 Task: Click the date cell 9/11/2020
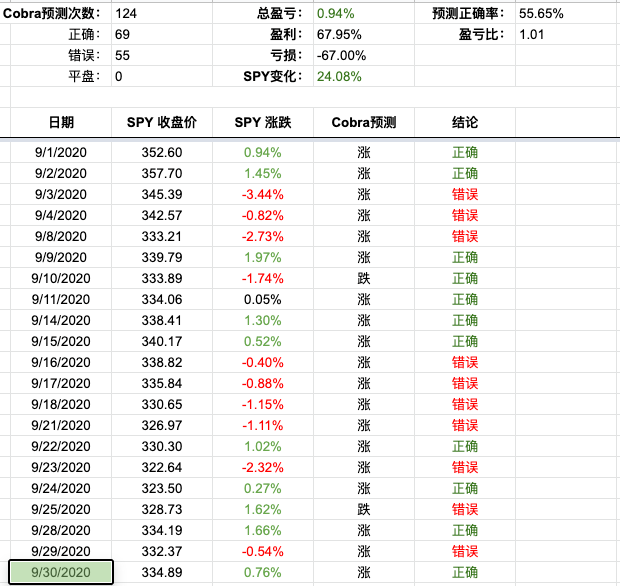[61, 299]
